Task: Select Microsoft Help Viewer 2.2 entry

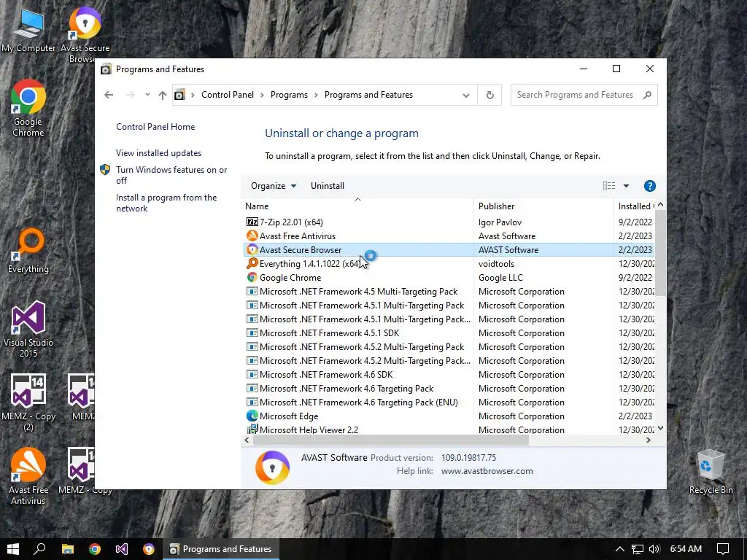Action: 449,429
